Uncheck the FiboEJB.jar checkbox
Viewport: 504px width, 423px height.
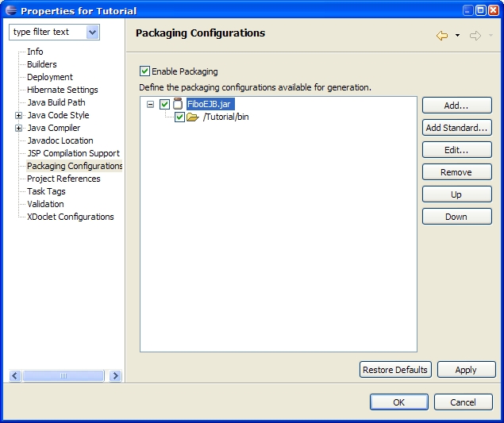pyautogui.click(x=164, y=104)
